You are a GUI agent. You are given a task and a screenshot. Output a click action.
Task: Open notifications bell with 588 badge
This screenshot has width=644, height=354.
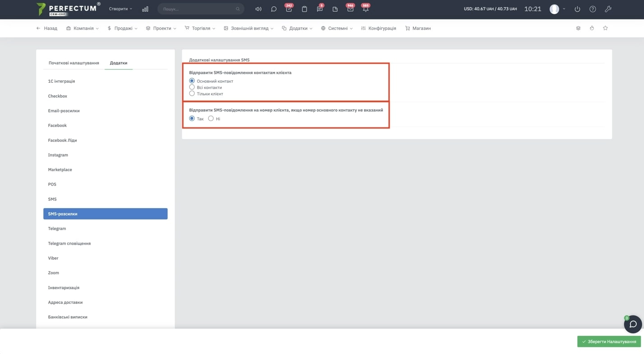[366, 9]
